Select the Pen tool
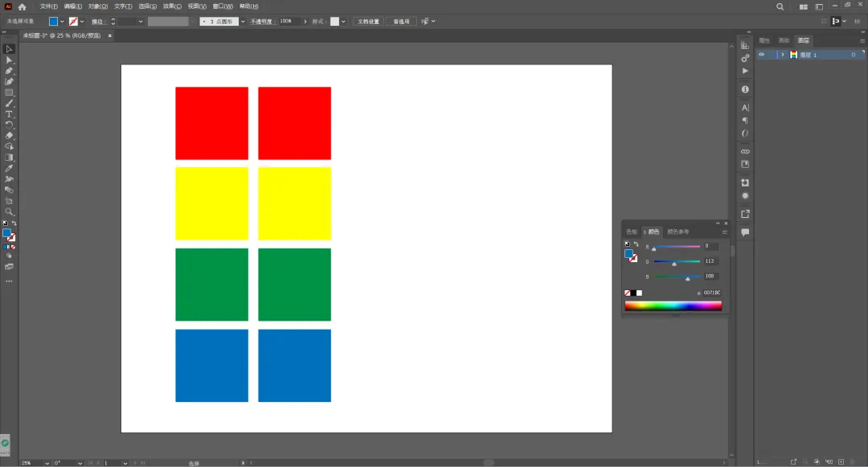The height and width of the screenshot is (467, 868). point(9,71)
